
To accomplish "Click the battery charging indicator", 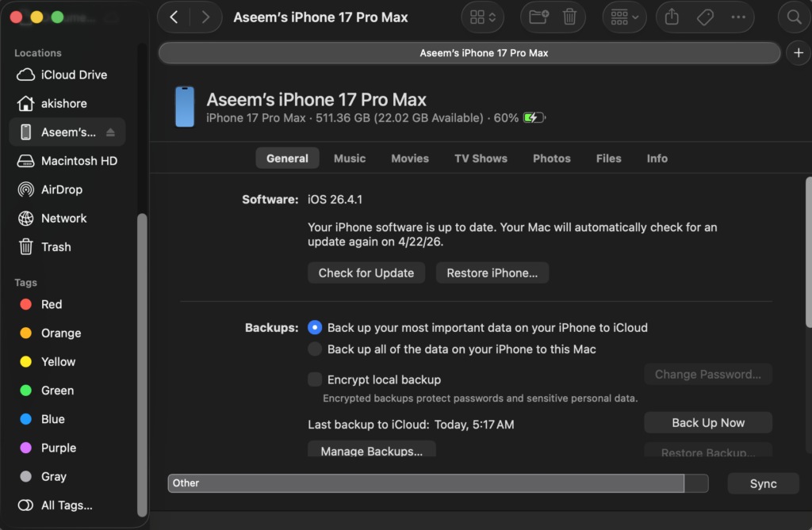I will [x=534, y=118].
